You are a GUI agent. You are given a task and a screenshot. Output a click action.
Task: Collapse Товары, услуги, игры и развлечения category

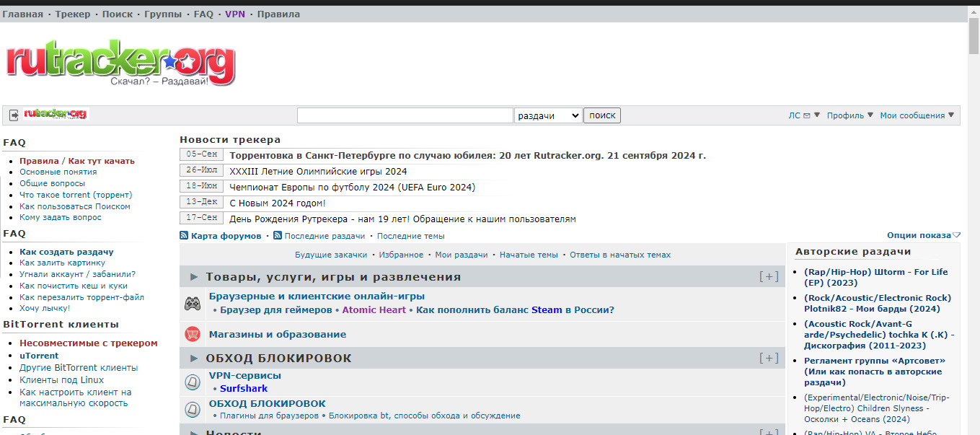pyautogui.click(x=194, y=277)
